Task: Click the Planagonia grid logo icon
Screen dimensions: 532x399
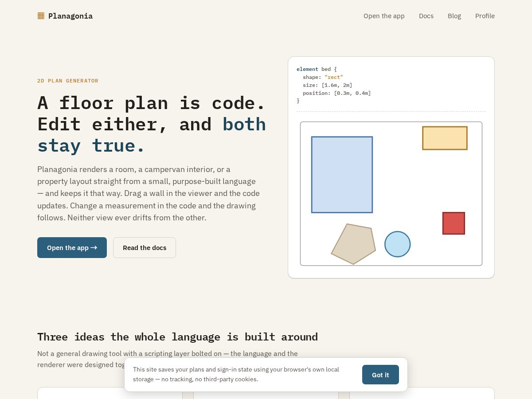Action: coord(41,16)
